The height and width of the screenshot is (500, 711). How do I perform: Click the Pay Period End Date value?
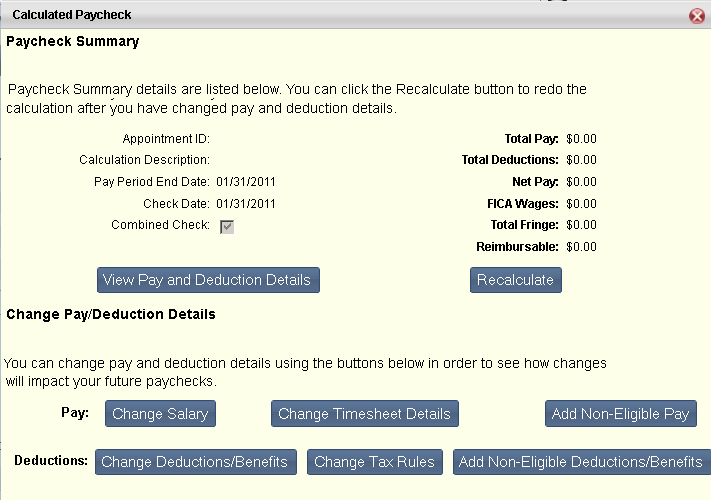(246, 182)
